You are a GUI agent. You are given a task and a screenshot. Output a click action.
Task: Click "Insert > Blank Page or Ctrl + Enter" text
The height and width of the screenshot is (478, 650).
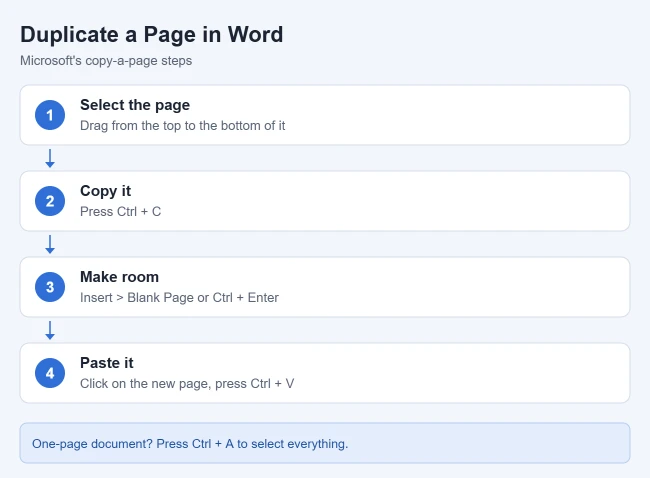pos(179,298)
